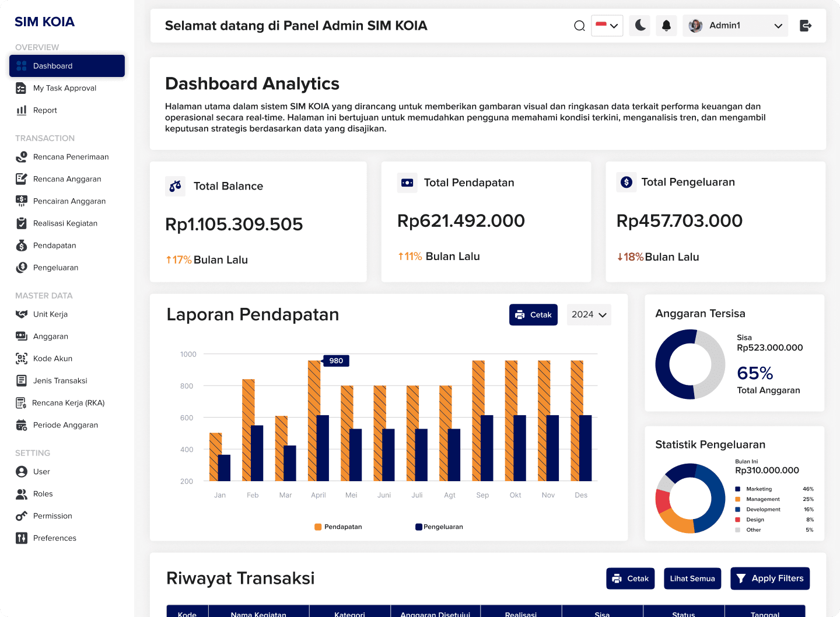Viewport: 840px width, 617px height.
Task: Click the Dashboard sidebar icon
Action: [x=22, y=66]
